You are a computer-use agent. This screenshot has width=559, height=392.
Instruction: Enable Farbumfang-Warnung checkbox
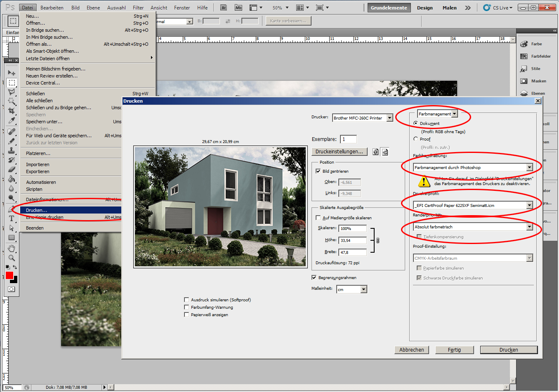point(186,307)
